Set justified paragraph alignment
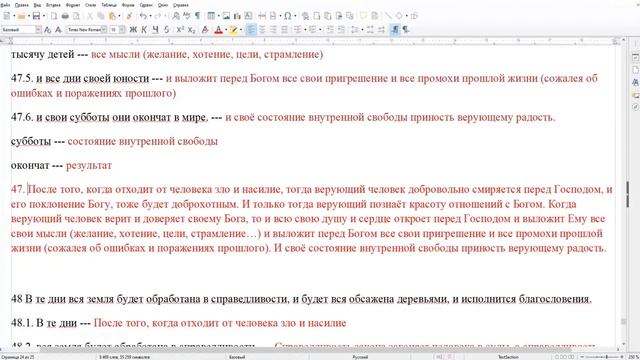Image resolution: width=640 pixels, height=360 pixels. [284, 30]
